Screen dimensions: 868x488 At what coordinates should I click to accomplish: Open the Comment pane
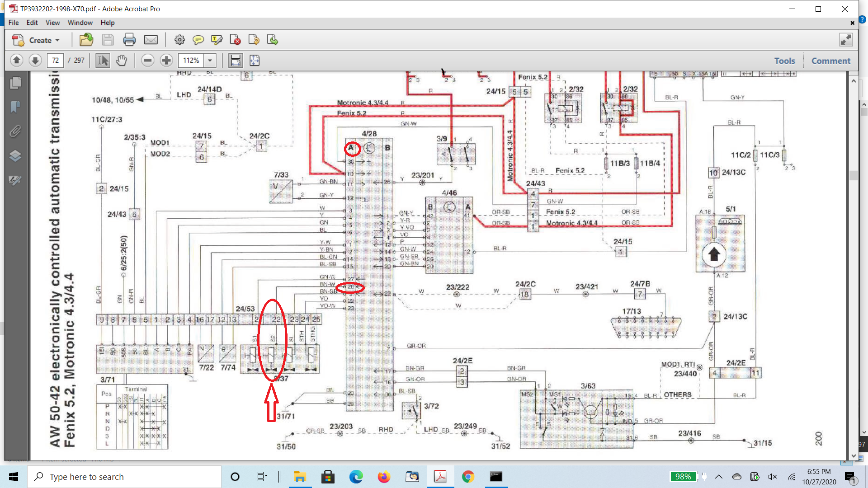point(830,61)
